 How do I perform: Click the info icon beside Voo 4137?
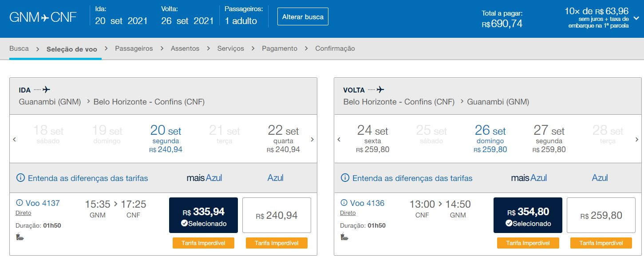tap(19, 203)
